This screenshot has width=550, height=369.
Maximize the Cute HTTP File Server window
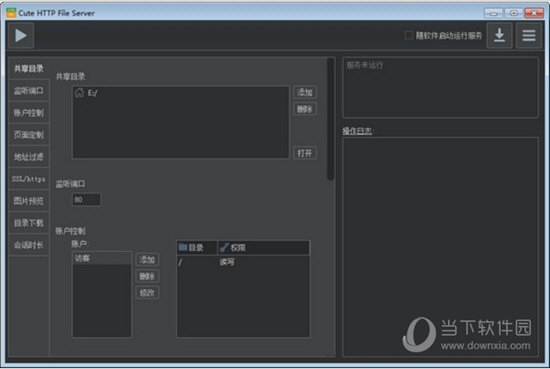(x=514, y=13)
